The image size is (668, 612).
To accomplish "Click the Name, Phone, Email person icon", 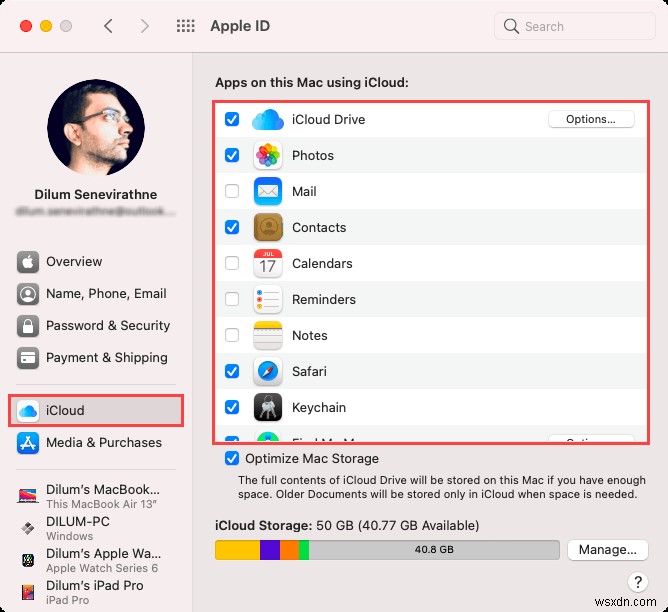I will [x=28, y=293].
